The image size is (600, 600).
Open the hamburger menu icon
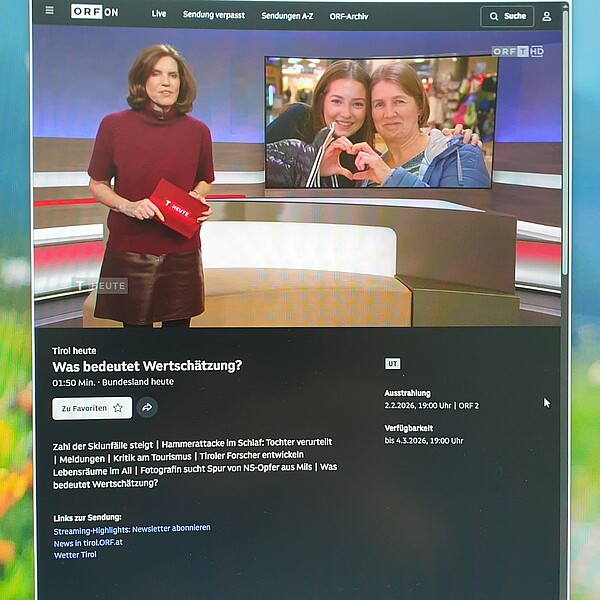(48, 12)
